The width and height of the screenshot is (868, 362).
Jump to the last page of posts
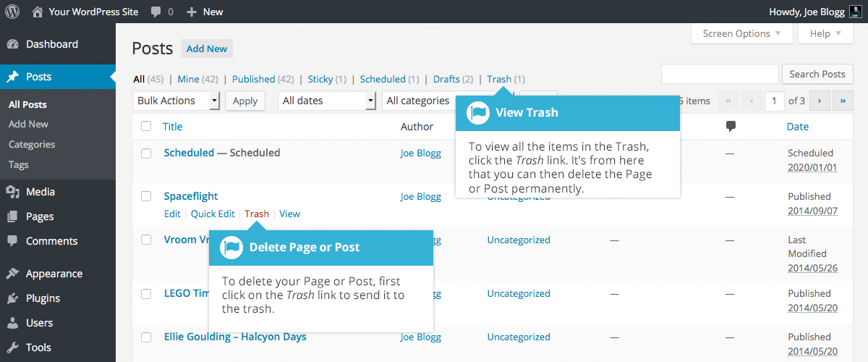843,101
